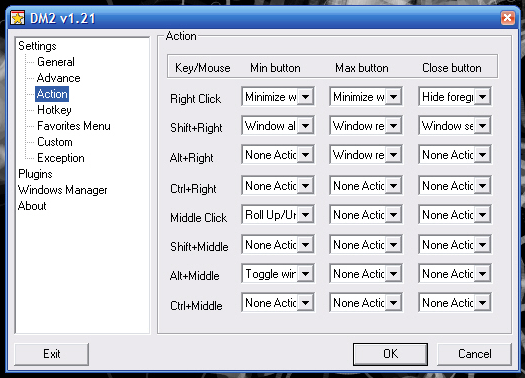Select Settings in the tree

coord(37,46)
